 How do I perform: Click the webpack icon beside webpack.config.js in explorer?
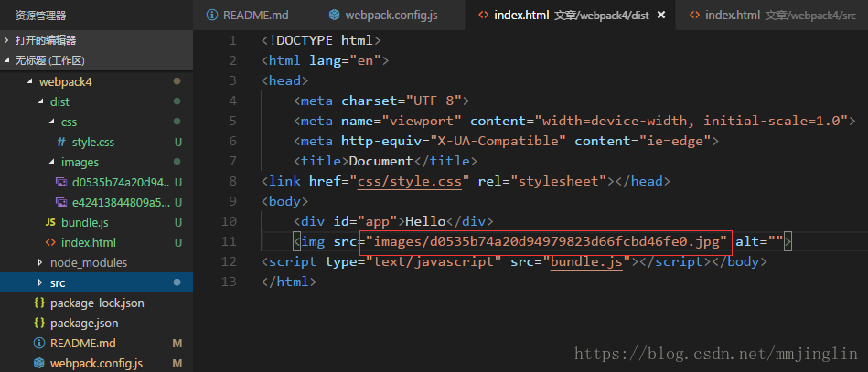pyautogui.click(x=38, y=363)
